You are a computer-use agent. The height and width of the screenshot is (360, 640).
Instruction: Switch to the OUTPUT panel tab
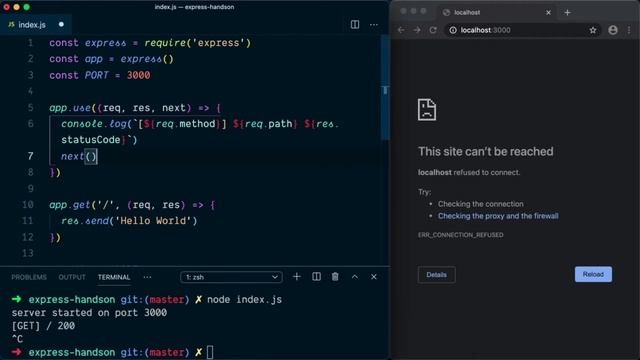(72, 277)
